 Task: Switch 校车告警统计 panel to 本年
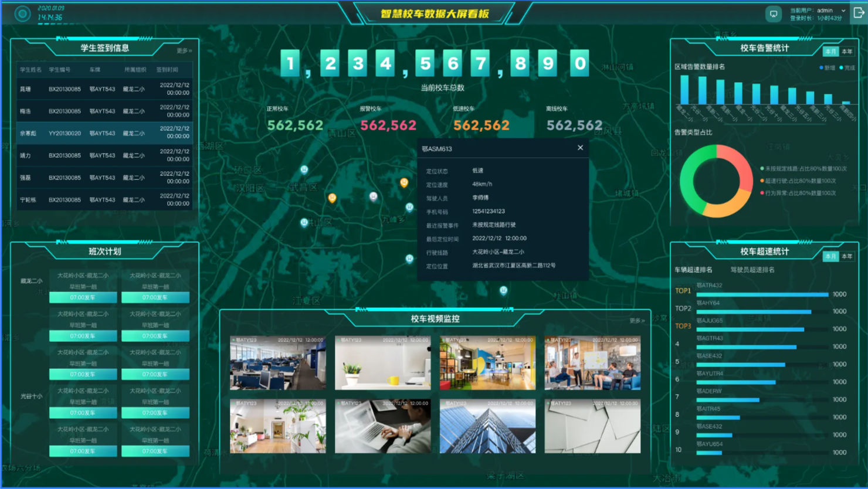coord(847,52)
